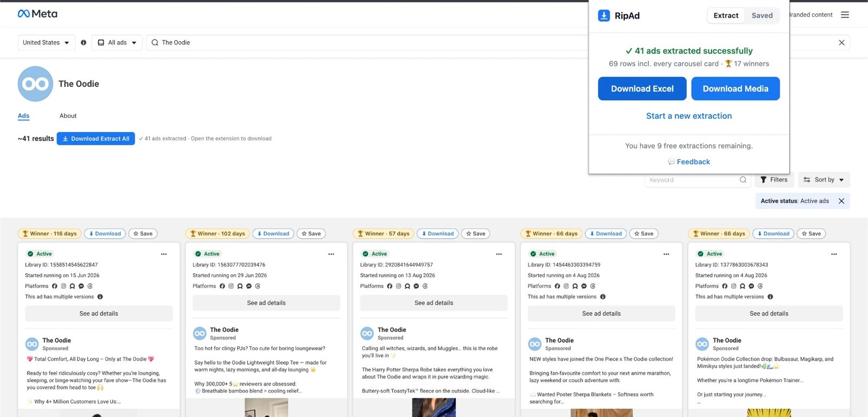
Task: Select the Ads tab
Action: 23,116
